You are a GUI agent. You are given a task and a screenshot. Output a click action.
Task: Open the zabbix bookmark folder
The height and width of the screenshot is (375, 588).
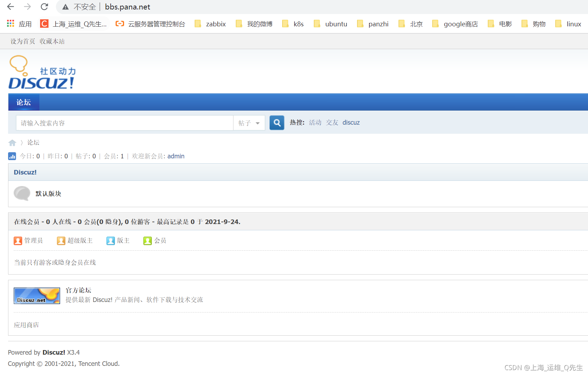pos(210,24)
